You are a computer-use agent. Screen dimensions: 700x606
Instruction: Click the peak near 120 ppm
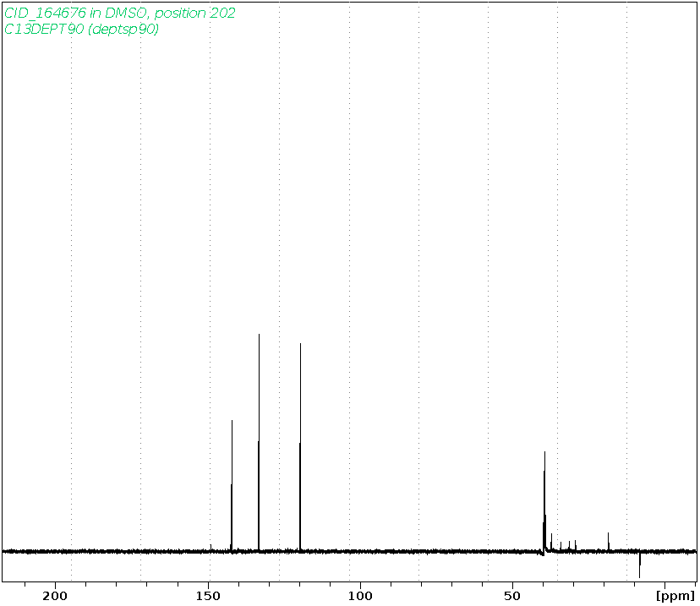point(300,446)
